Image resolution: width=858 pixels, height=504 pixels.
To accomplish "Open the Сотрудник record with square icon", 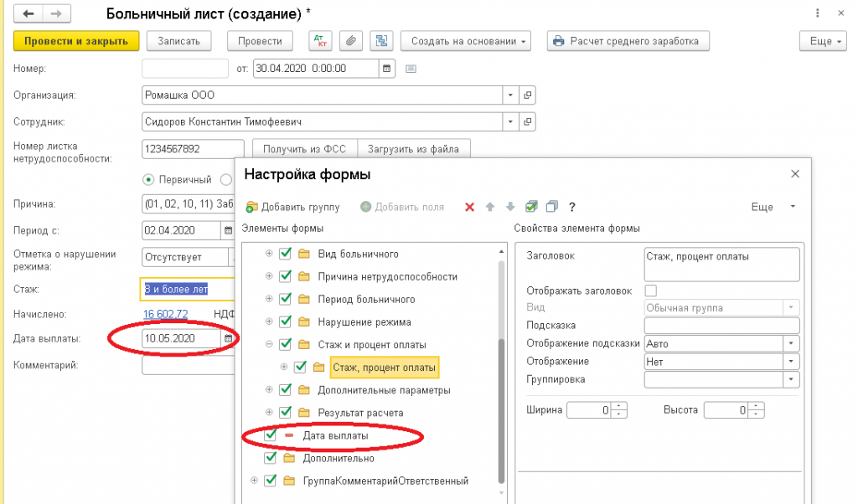I will [528, 121].
